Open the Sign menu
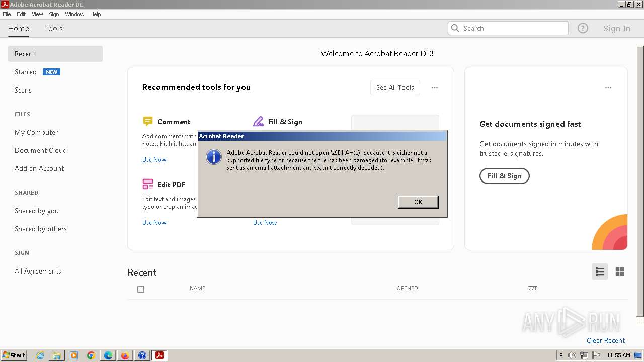Viewport: 644px width, 362px height. coord(54,14)
